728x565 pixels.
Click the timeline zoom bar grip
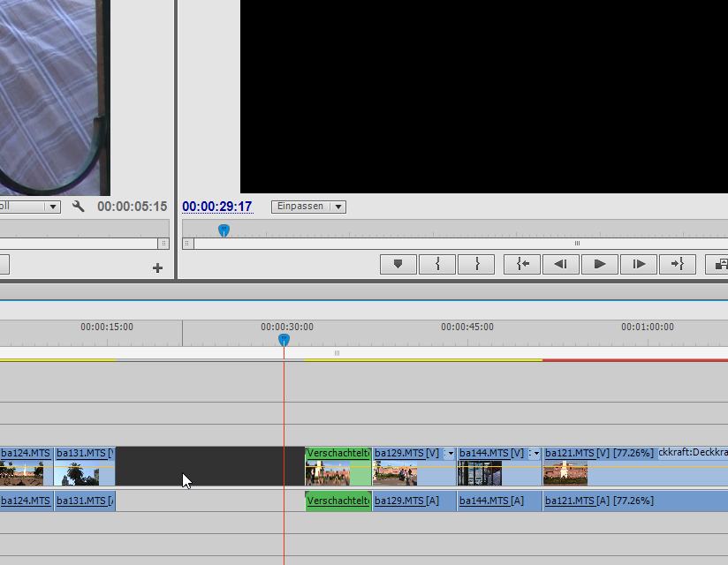pos(337,353)
